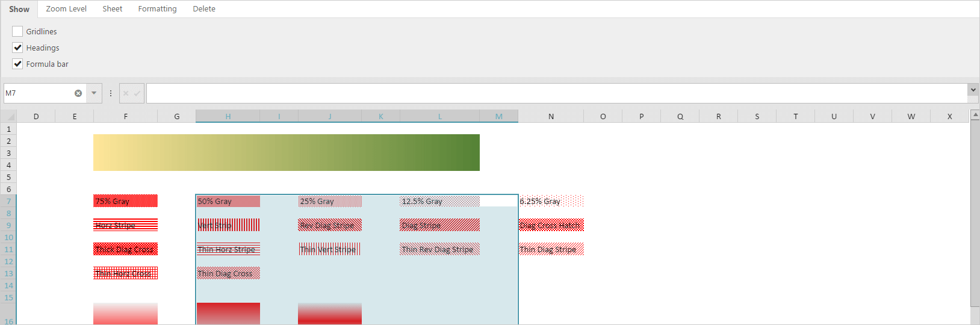Uncheck the Headings checkbox
The width and height of the screenshot is (980, 325).
(17, 48)
